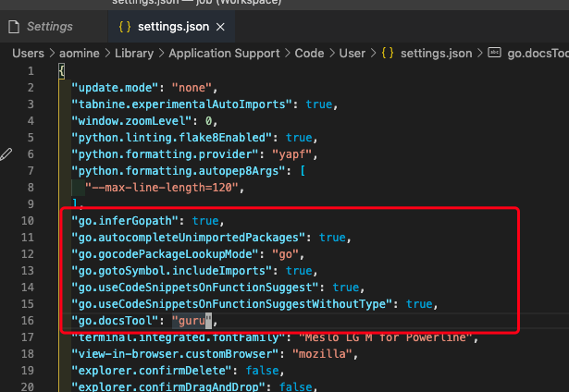Click line number 16 in gutter
569x392 pixels.
tap(28, 321)
